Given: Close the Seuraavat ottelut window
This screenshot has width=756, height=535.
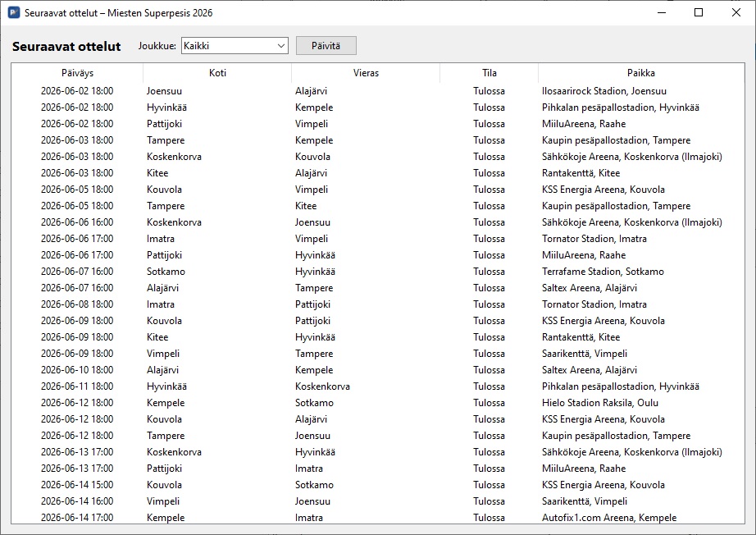Looking at the screenshot, I should [x=736, y=12].
